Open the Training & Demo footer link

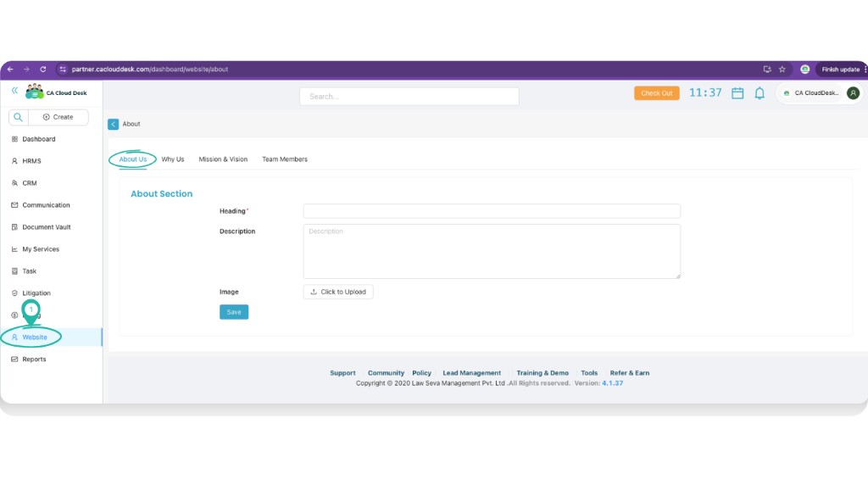pos(542,373)
